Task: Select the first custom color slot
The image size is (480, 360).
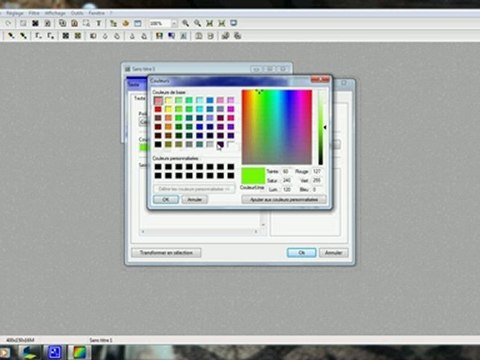Action: [x=158, y=167]
